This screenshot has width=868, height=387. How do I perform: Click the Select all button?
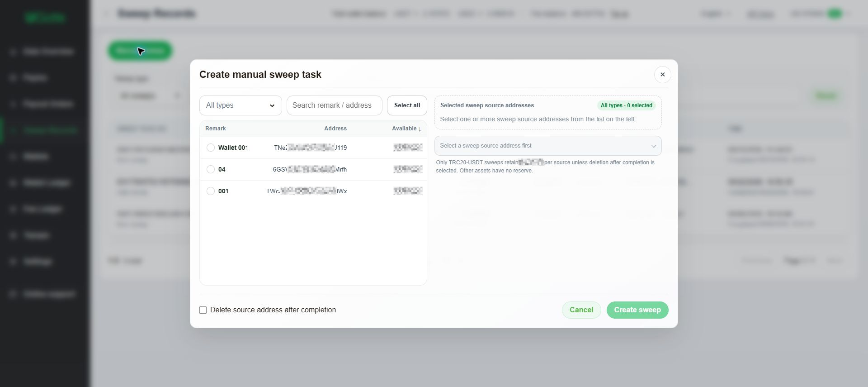point(407,105)
